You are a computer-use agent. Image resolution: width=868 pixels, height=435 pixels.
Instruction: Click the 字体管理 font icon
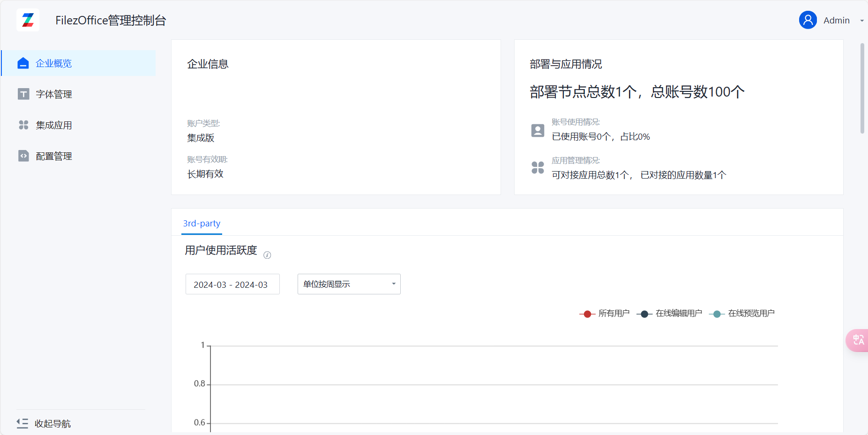click(23, 94)
